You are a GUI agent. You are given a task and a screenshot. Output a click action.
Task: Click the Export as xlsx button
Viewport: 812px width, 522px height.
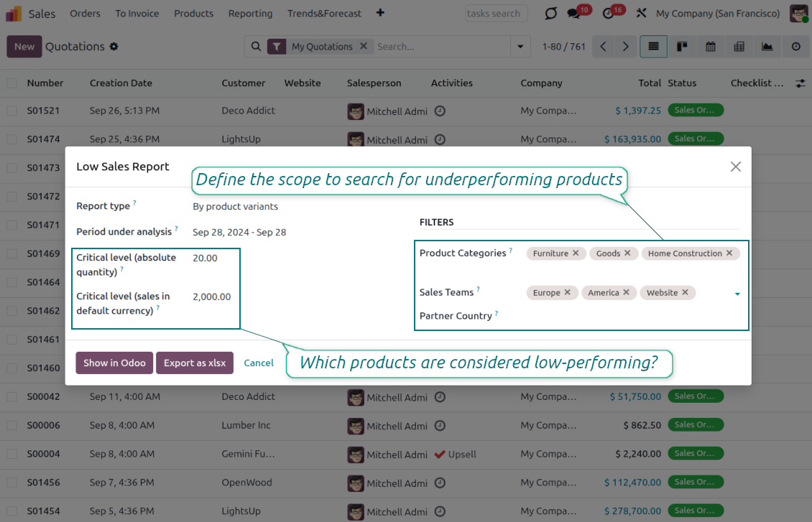click(x=195, y=363)
